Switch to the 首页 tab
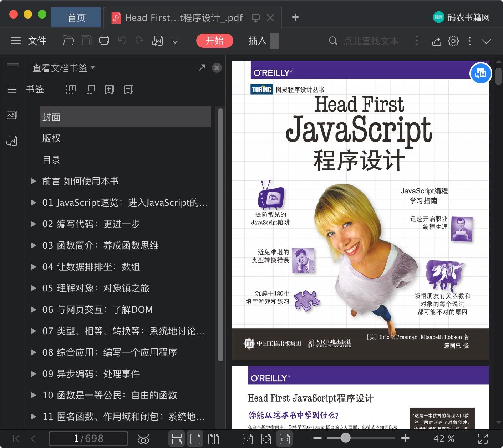 [76, 18]
